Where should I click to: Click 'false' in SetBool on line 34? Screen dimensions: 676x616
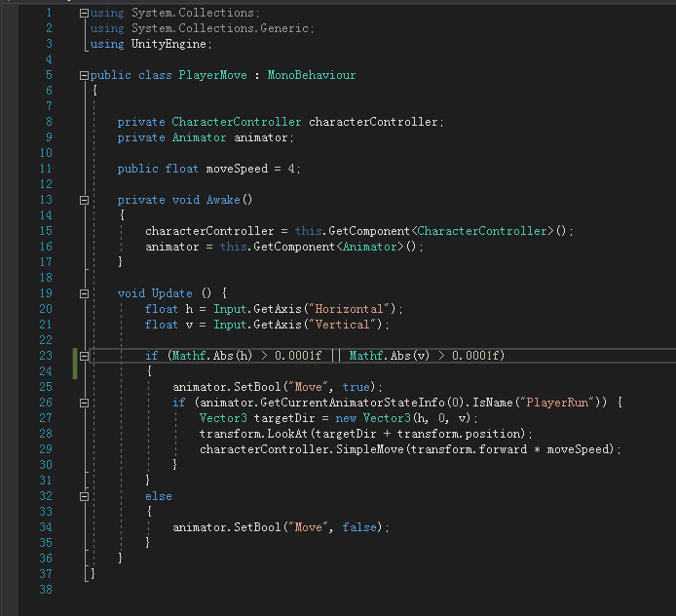(x=359, y=527)
